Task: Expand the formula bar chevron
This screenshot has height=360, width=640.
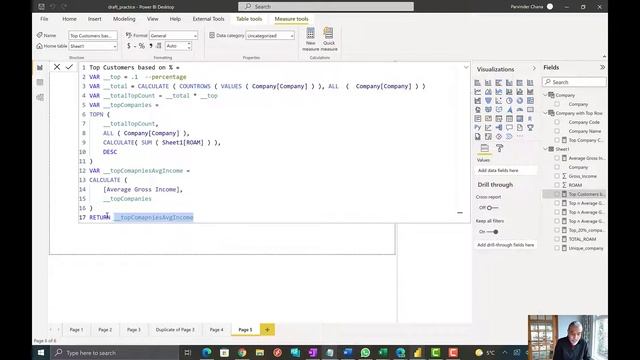Action: 466,67
